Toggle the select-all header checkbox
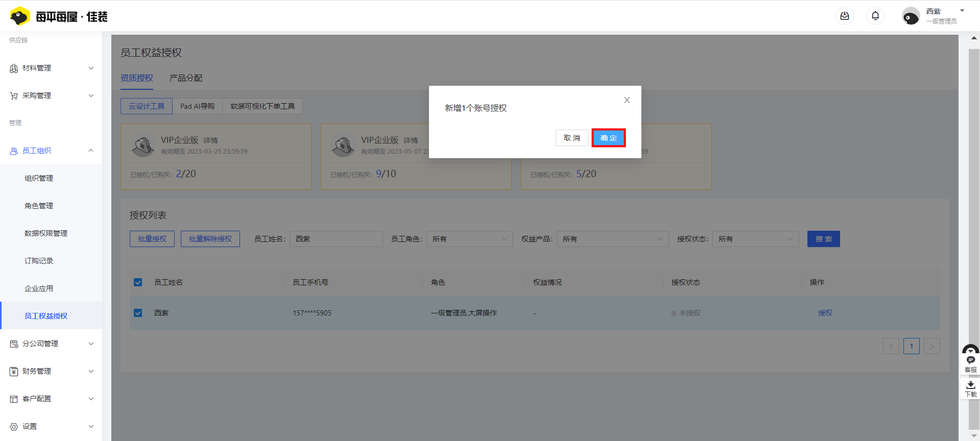This screenshot has width=980, height=441. coord(138,282)
